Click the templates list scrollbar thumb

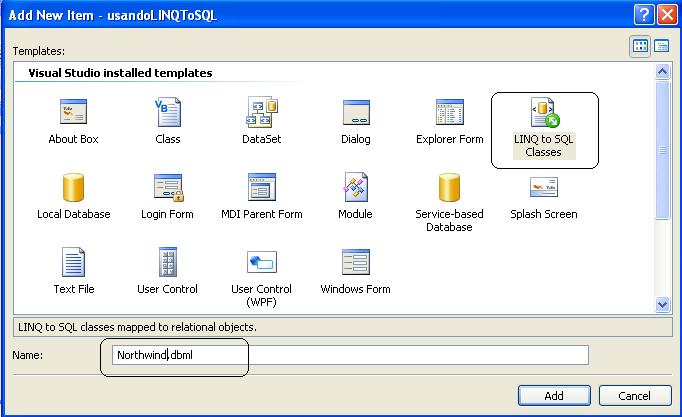(x=662, y=150)
